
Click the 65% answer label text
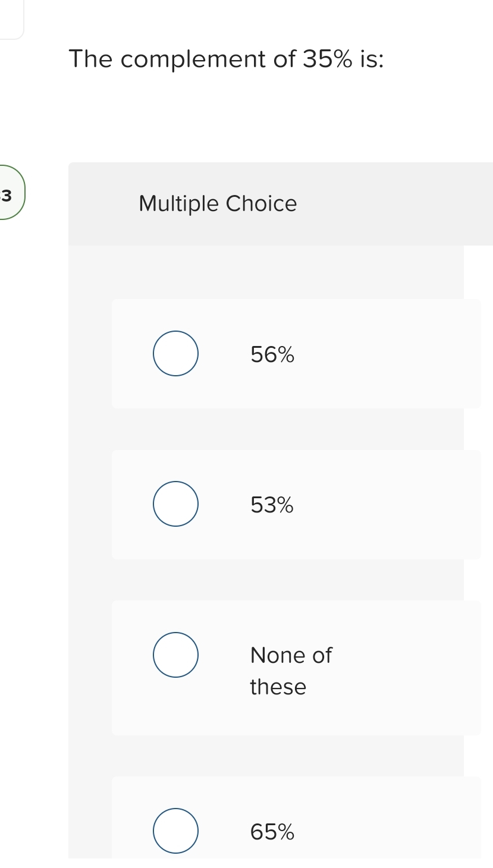(271, 832)
